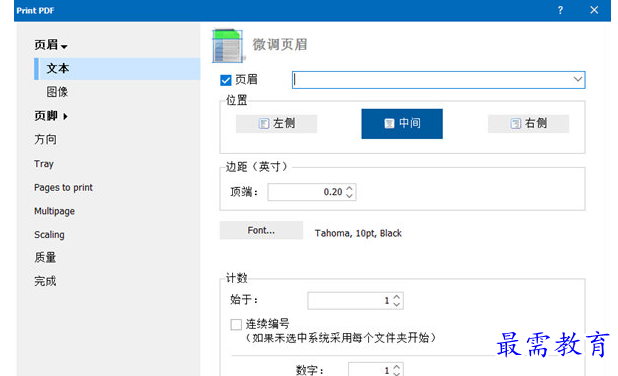Close the Print PDF dialog

point(594,10)
